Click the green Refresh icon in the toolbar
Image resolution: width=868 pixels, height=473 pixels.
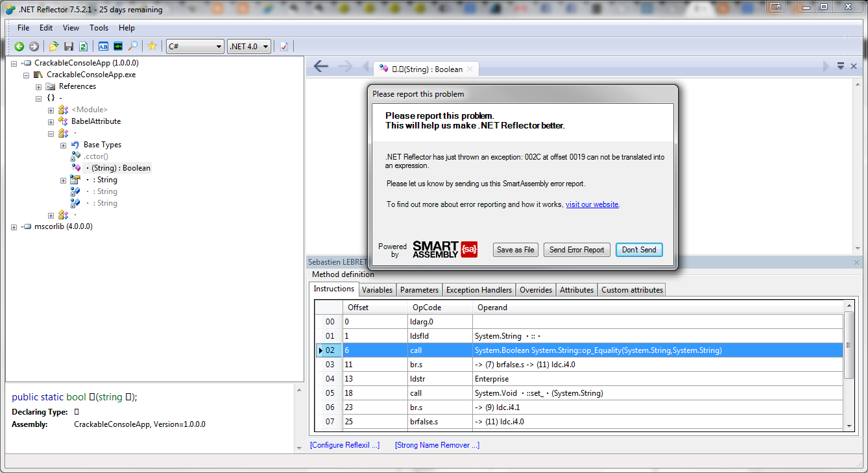tap(83, 46)
